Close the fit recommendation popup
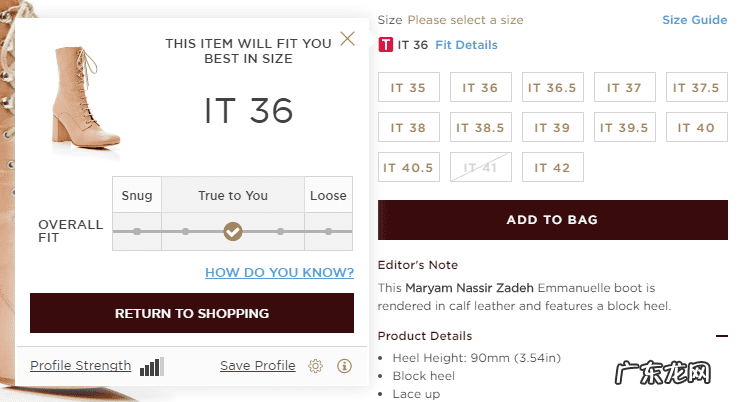 pyautogui.click(x=347, y=39)
